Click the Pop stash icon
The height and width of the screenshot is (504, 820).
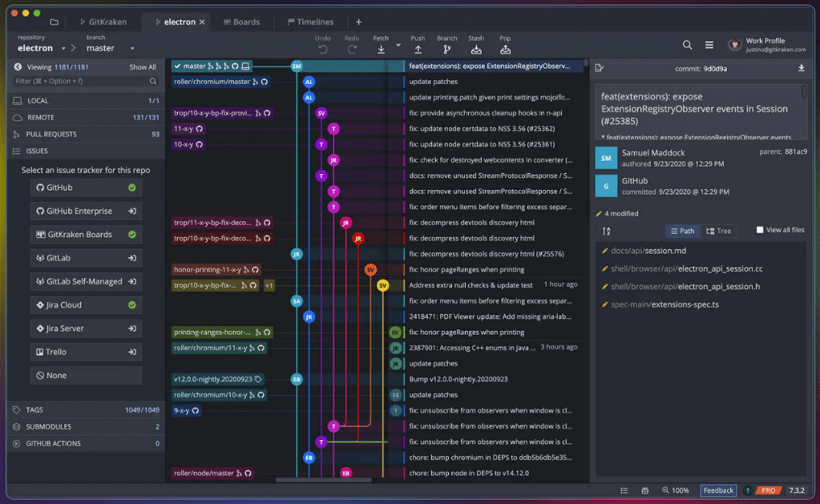505,49
